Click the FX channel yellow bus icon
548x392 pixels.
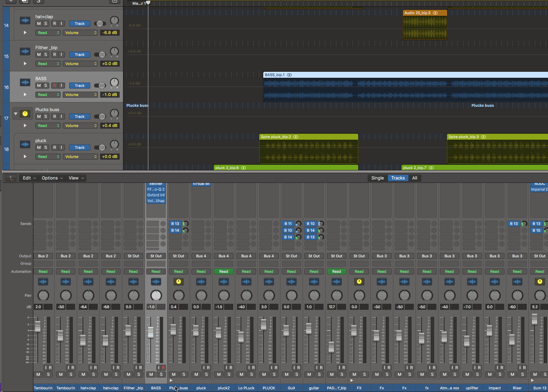pyautogui.click(x=359, y=282)
